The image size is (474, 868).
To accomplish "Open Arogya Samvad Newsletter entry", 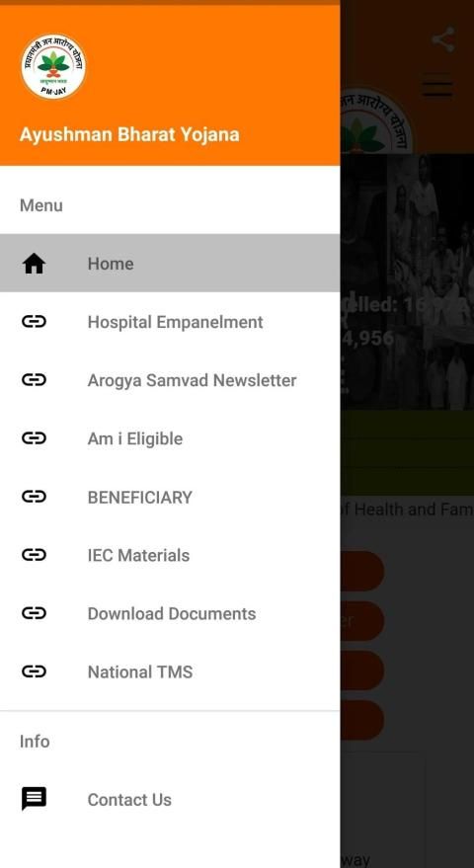I will point(170,380).
